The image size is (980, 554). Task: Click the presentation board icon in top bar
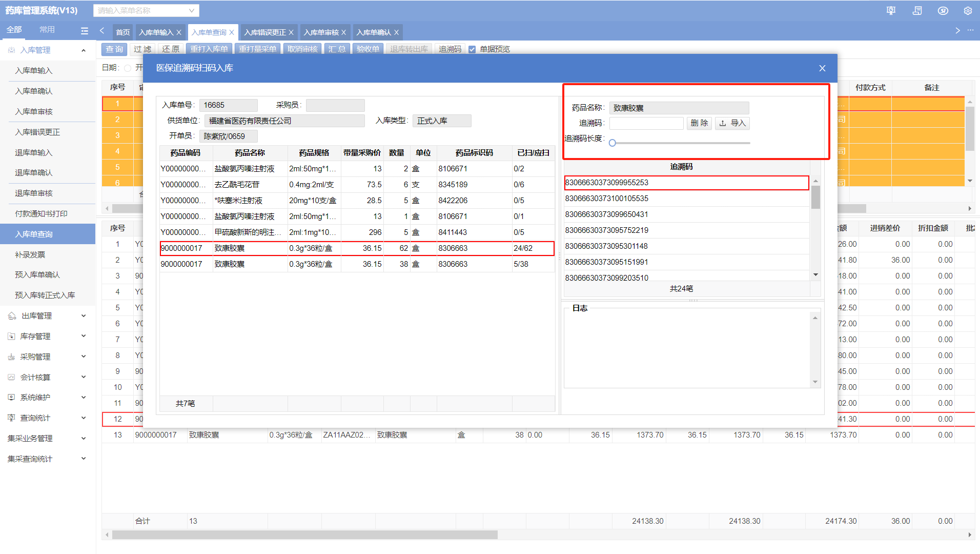(891, 11)
